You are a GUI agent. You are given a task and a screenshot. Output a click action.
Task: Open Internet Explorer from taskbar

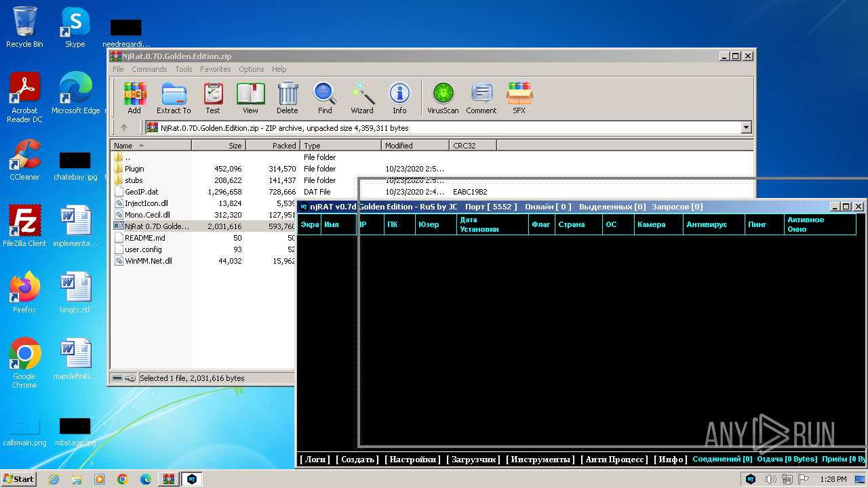[54, 479]
